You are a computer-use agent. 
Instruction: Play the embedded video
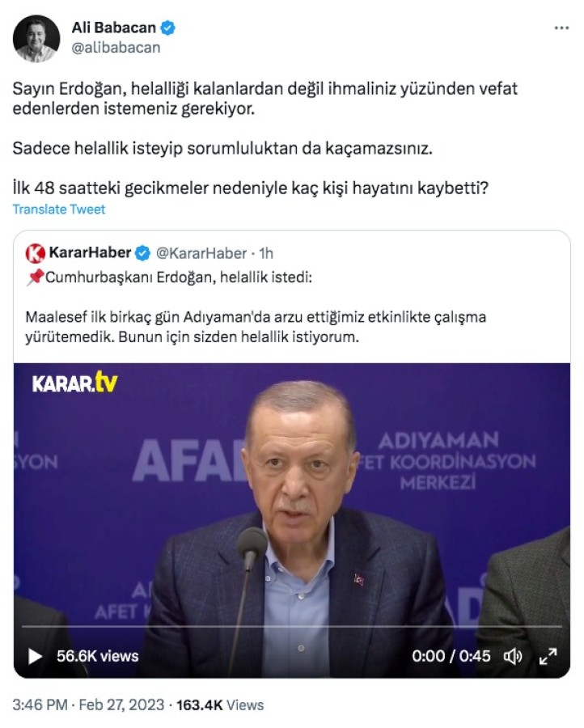(35, 656)
